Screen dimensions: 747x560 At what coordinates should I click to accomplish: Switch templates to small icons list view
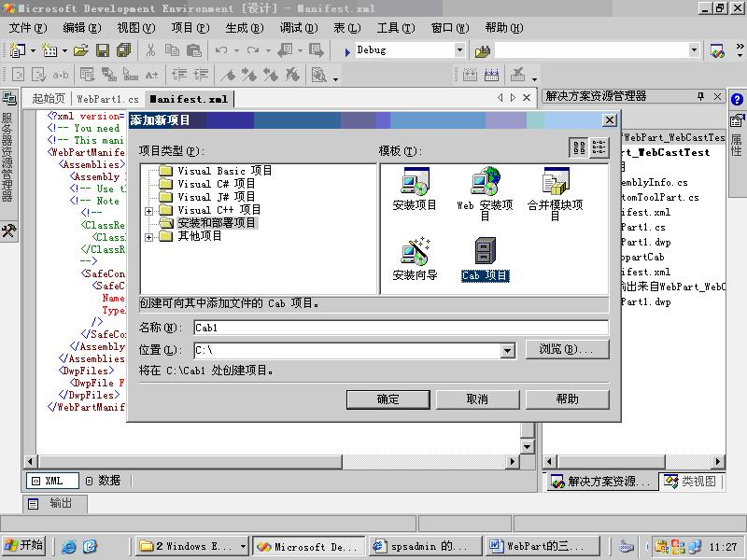(x=599, y=148)
